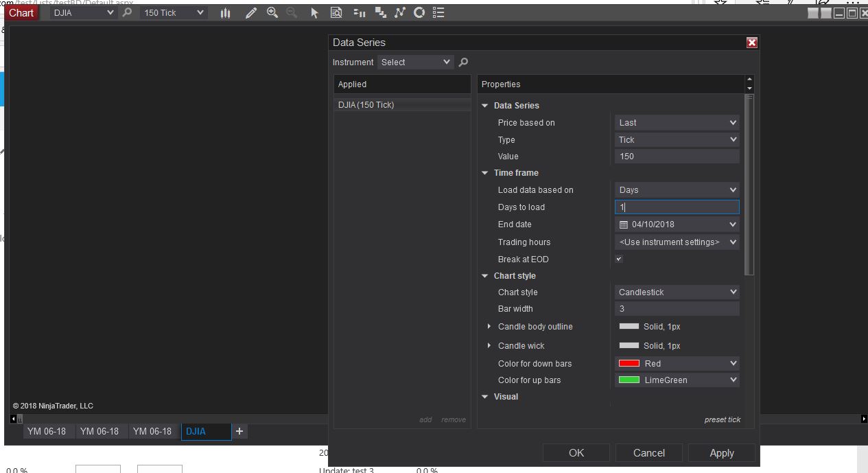Toggle the Chart Trader icon
This screenshot has width=868, height=473.
(360, 13)
